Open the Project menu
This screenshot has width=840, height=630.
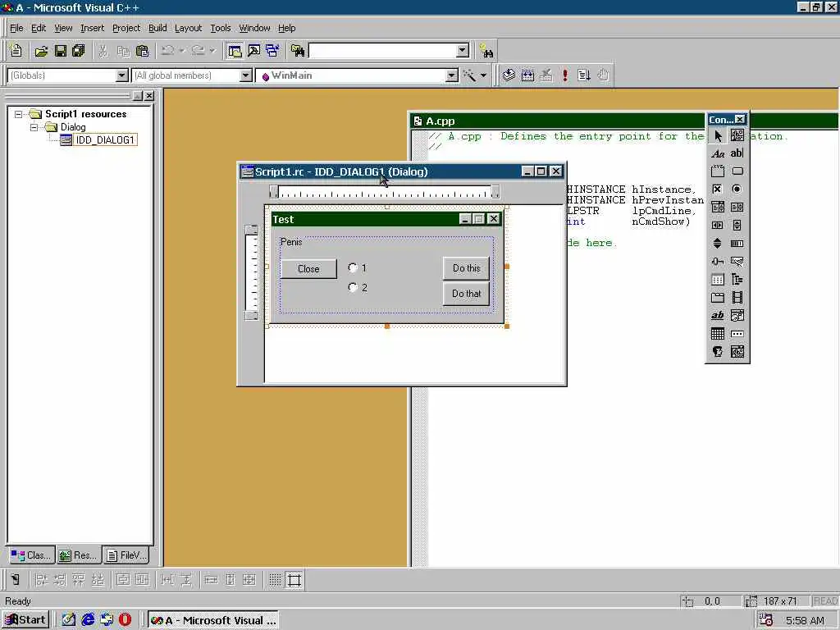[x=126, y=28]
